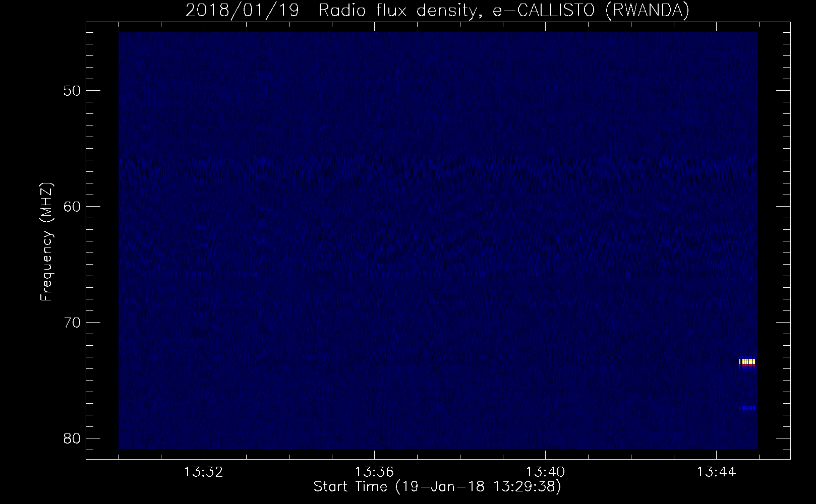Select the 13:40 time tick label
Image resolution: width=816 pixels, height=504 pixels.
click(545, 472)
